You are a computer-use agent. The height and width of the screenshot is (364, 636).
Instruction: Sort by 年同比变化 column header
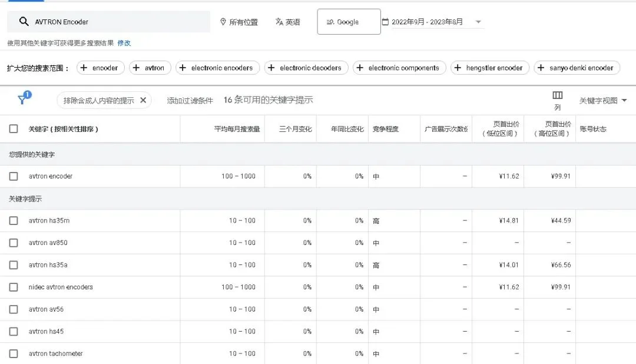347,129
